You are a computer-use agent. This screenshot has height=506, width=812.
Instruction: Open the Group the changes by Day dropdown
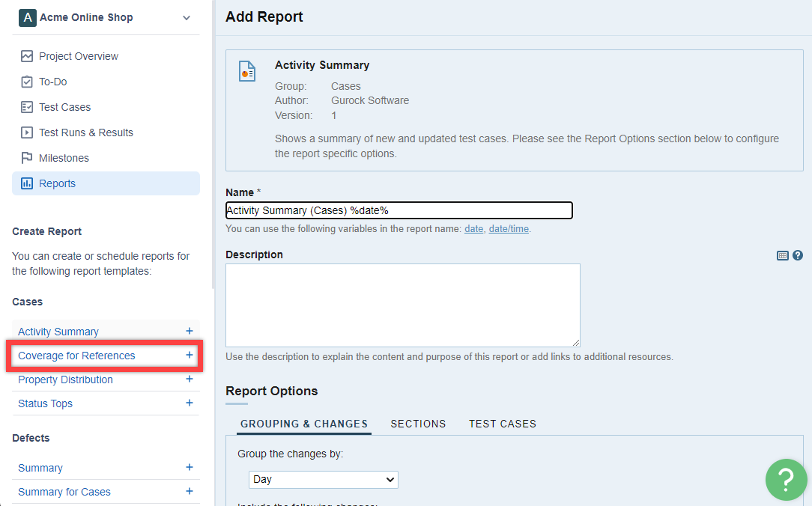(324, 479)
